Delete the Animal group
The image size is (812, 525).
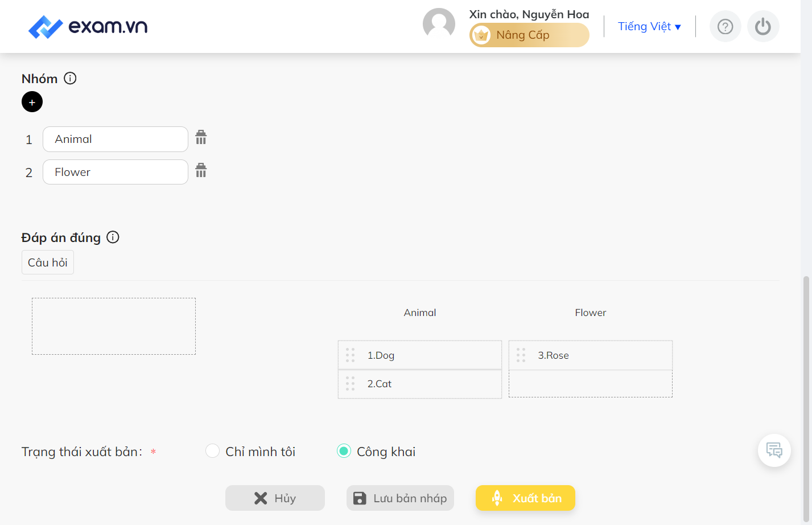(201, 138)
